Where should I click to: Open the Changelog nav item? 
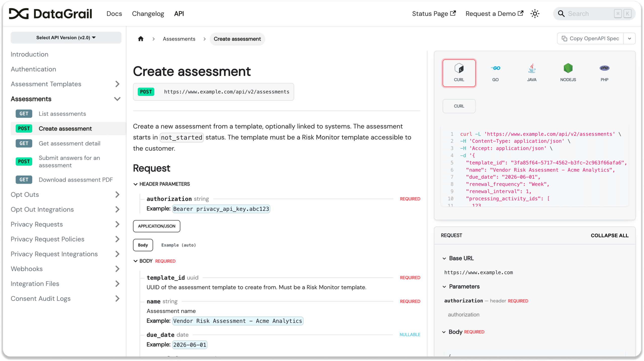(x=148, y=14)
